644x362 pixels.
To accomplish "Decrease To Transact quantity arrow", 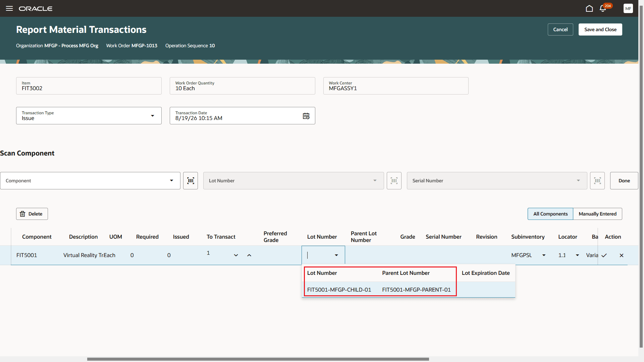I will (236, 255).
